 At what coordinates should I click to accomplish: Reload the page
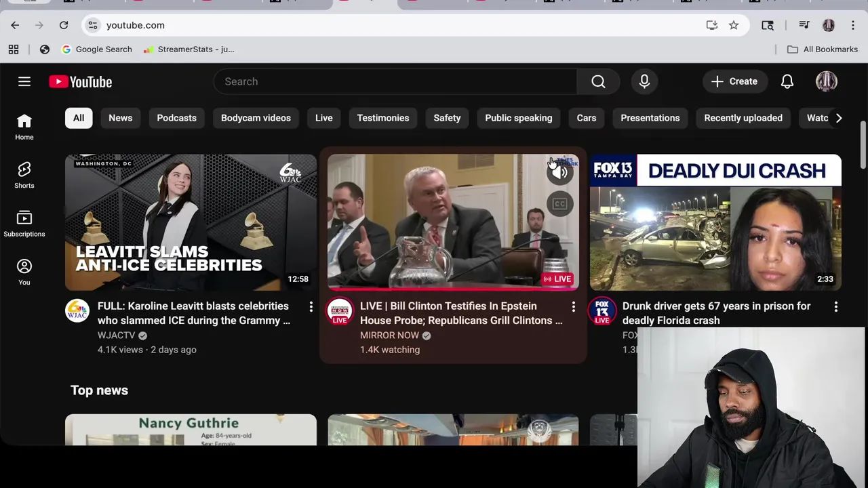pyautogui.click(x=64, y=25)
